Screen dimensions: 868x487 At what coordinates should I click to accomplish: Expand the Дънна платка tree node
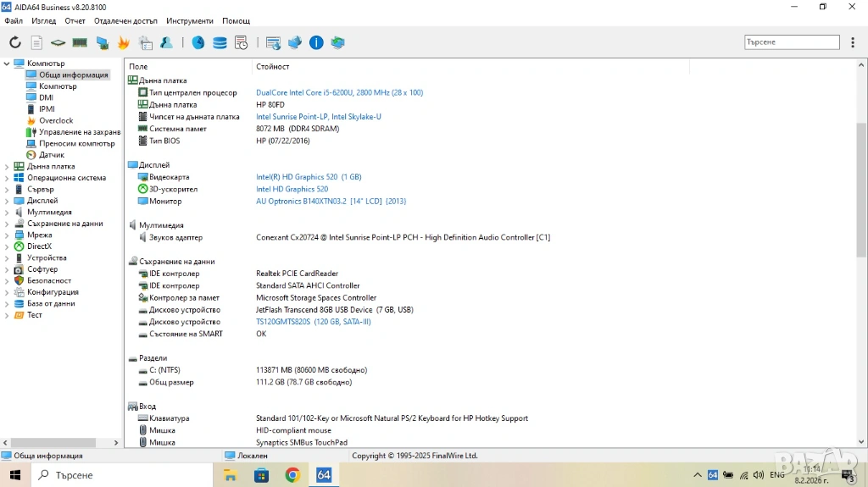tap(7, 167)
